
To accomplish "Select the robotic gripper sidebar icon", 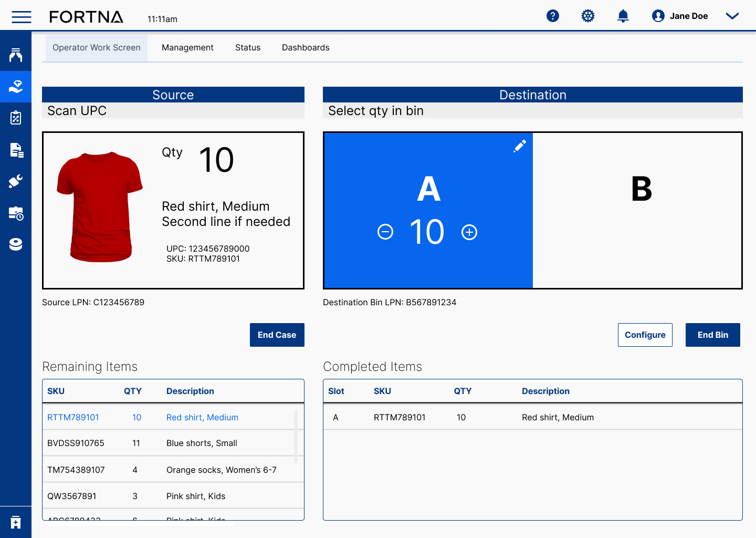I will point(16,55).
